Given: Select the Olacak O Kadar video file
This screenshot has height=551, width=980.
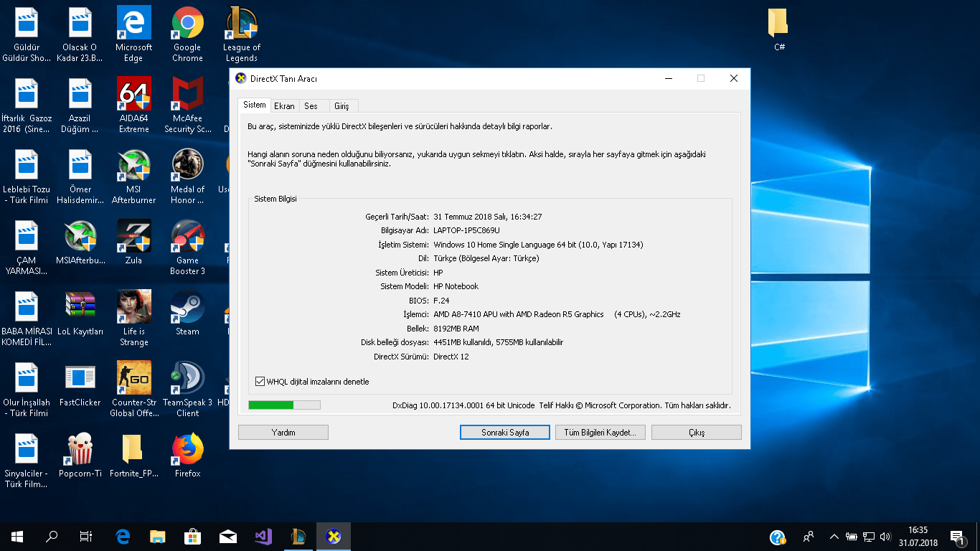Looking at the screenshot, I should coord(80,34).
